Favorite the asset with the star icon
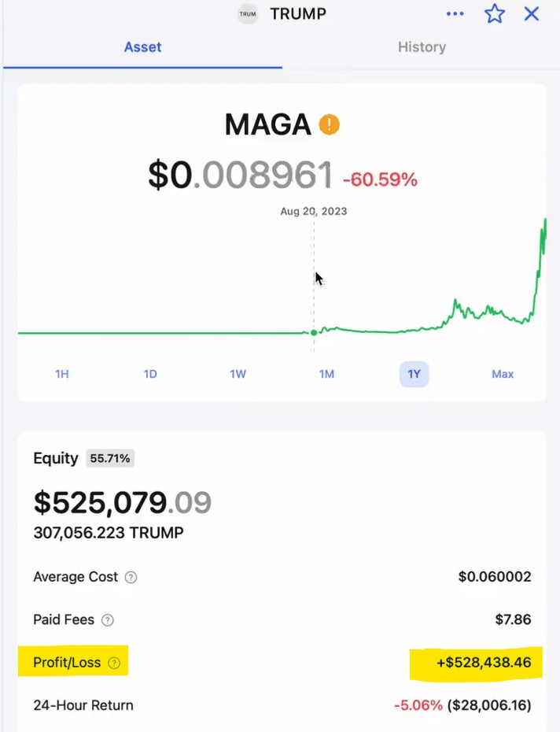This screenshot has height=732, width=560. (494, 13)
